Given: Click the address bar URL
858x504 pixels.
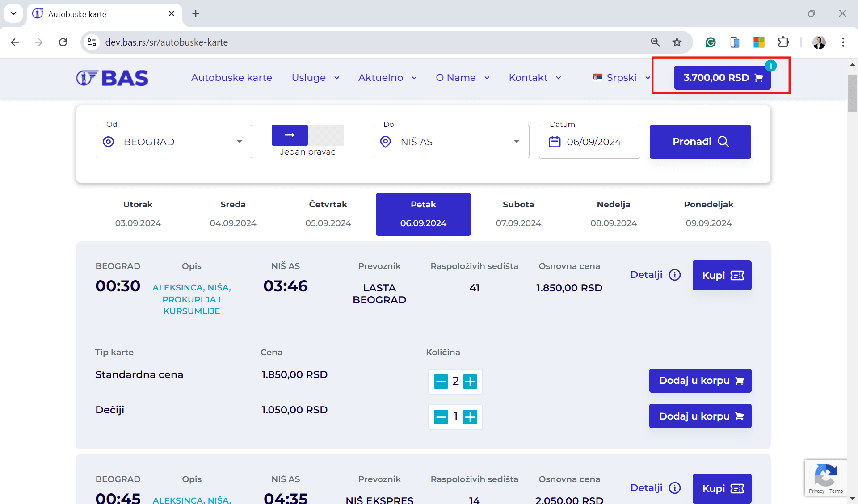Looking at the screenshot, I should coord(167,42).
